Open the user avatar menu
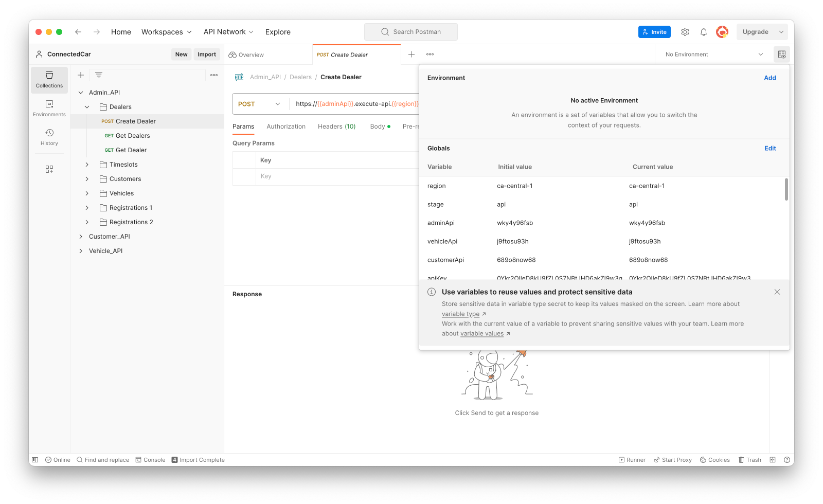The width and height of the screenshot is (823, 504). point(722,32)
